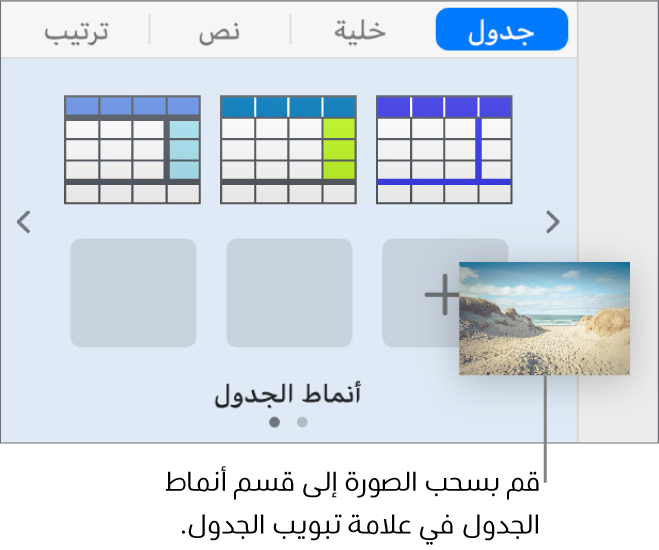Click the أنماط الجدول section label
Image resolution: width=659 pixels, height=550 pixels.
pyautogui.click(x=288, y=394)
